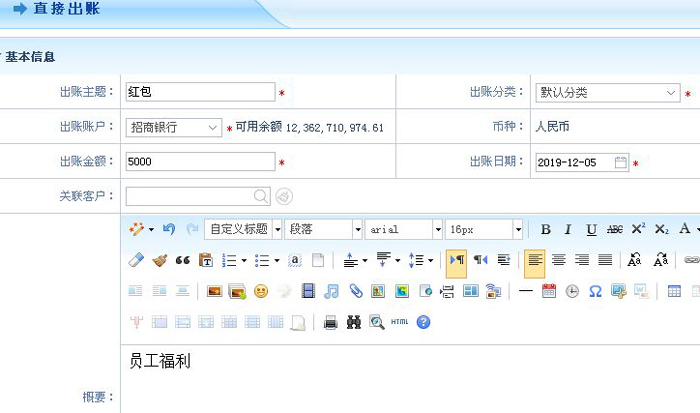Click the 出账主题 field containing 红包
Viewport: 700px width, 413px height.
pyautogui.click(x=199, y=93)
